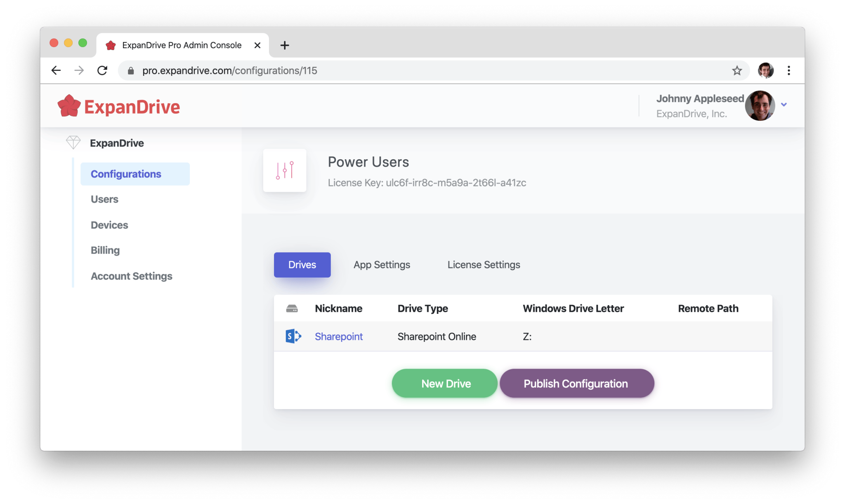
Task: Click the New Drive button
Action: pos(445,383)
